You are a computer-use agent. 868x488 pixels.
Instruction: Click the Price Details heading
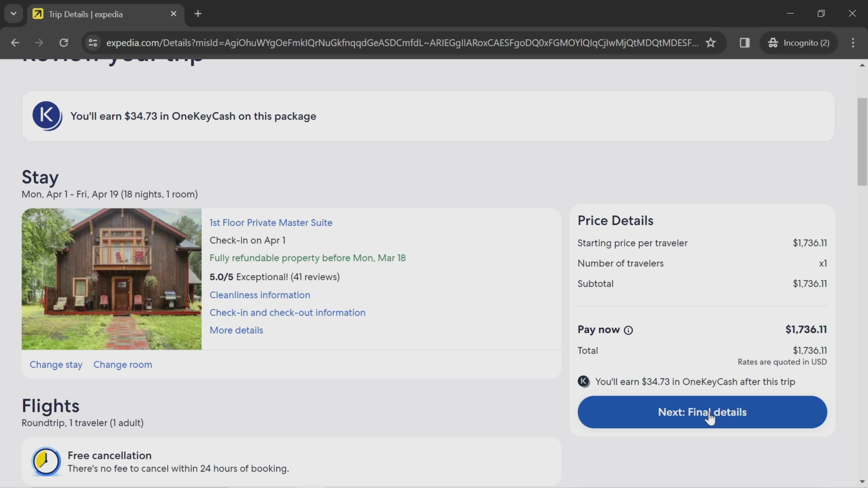tap(615, 221)
